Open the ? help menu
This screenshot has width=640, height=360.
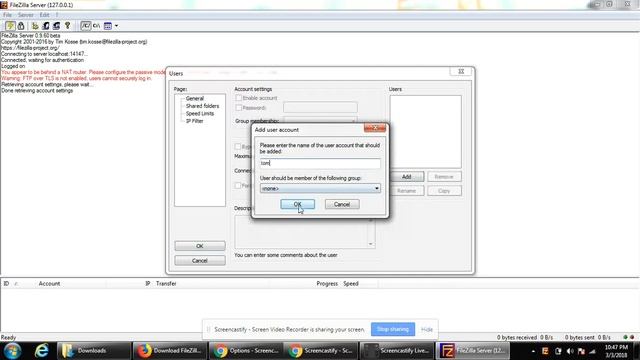pyautogui.click(x=57, y=15)
